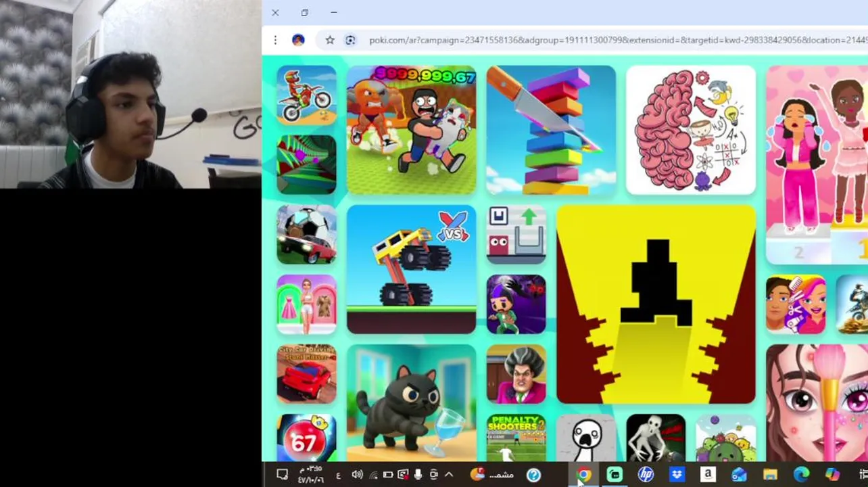Open Dropbox from the taskbar

pyautogui.click(x=677, y=475)
